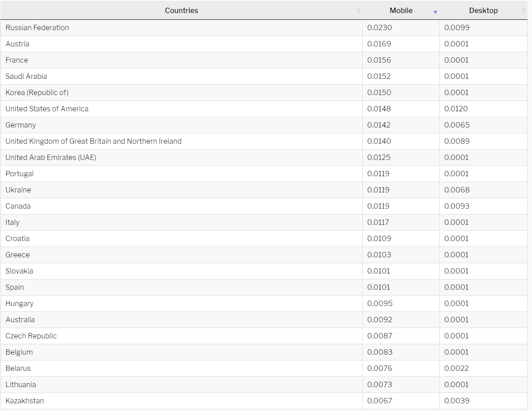Click Desktop value 0.0120 for United States
Image resolution: width=532 pixels, height=411 pixels.
456,109
